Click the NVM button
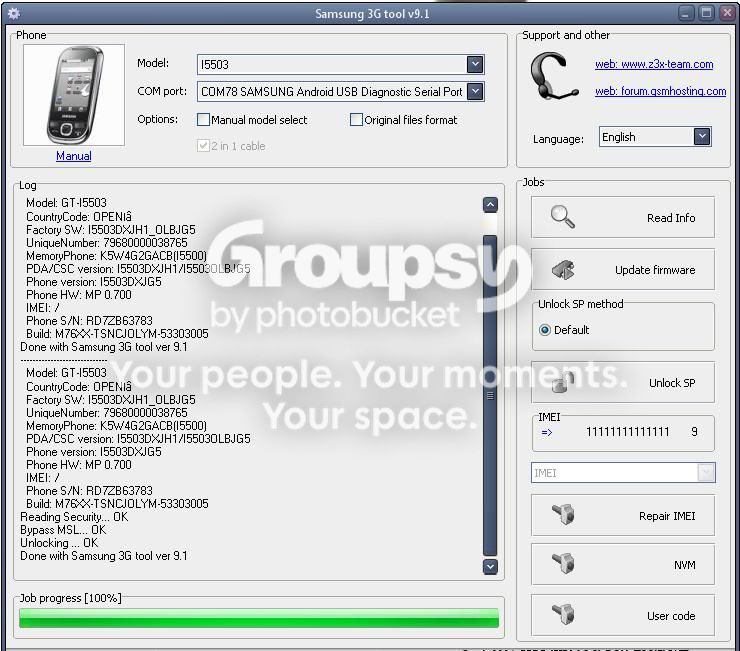Screen dimensions: 740x651 coord(623,565)
